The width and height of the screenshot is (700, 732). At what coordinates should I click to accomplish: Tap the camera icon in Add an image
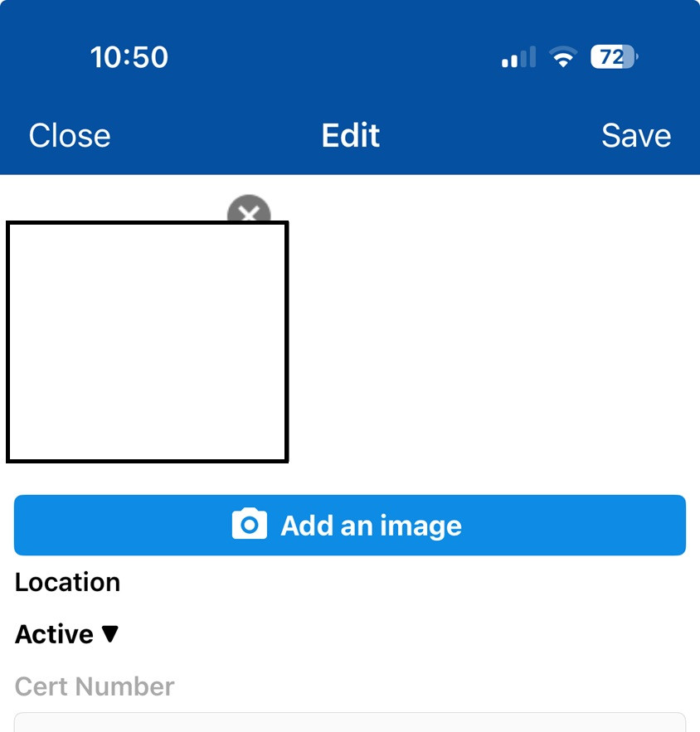pos(250,524)
